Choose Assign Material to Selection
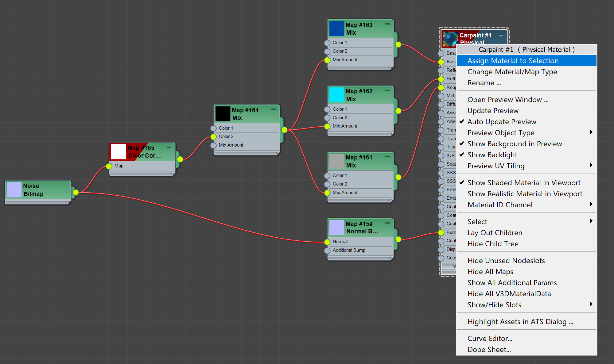Image resolution: width=614 pixels, height=364 pixels. pyautogui.click(x=513, y=61)
